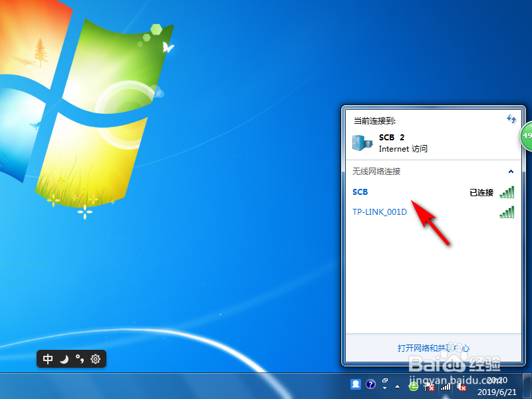
Task: Open the language bar options down arrow
Action: coord(385,388)
